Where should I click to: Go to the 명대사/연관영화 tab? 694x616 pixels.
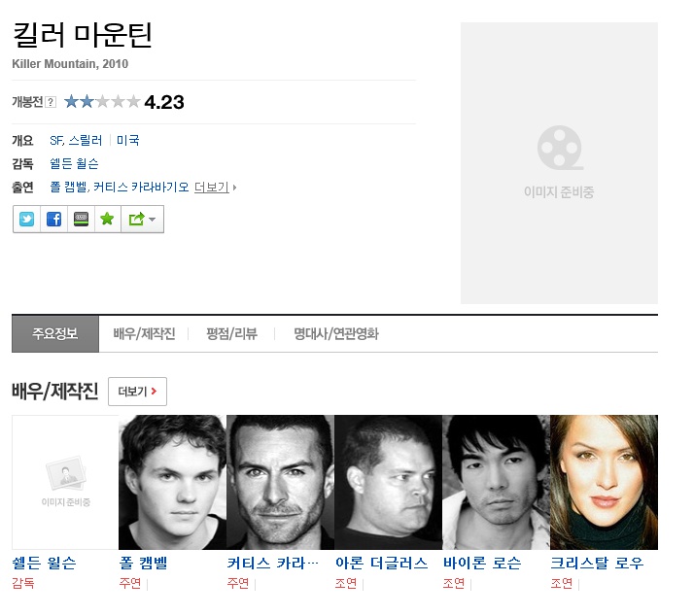coord(336,334)
